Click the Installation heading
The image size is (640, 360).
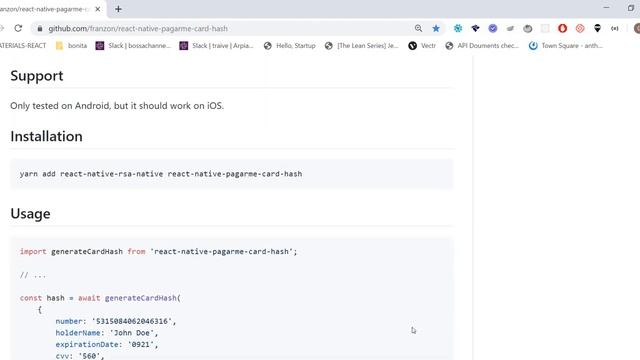(46, 136)
